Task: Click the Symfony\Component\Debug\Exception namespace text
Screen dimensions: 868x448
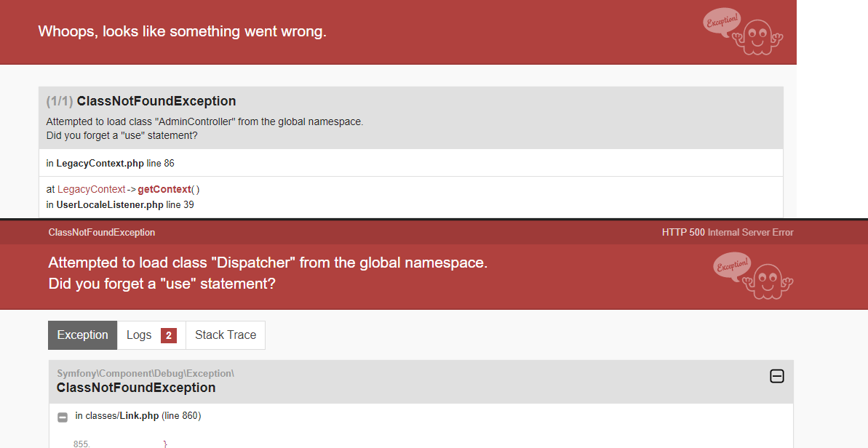Action: [x=146, y=373]
